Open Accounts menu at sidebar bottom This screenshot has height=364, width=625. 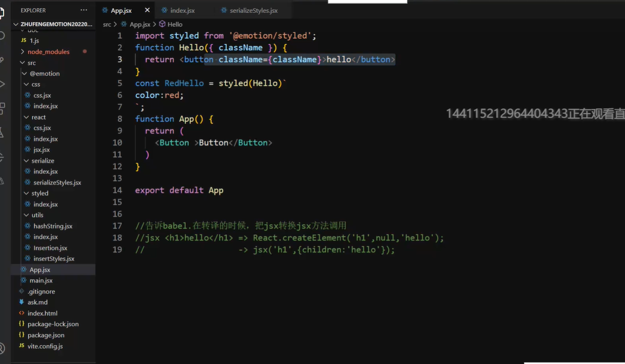(2, 348)
